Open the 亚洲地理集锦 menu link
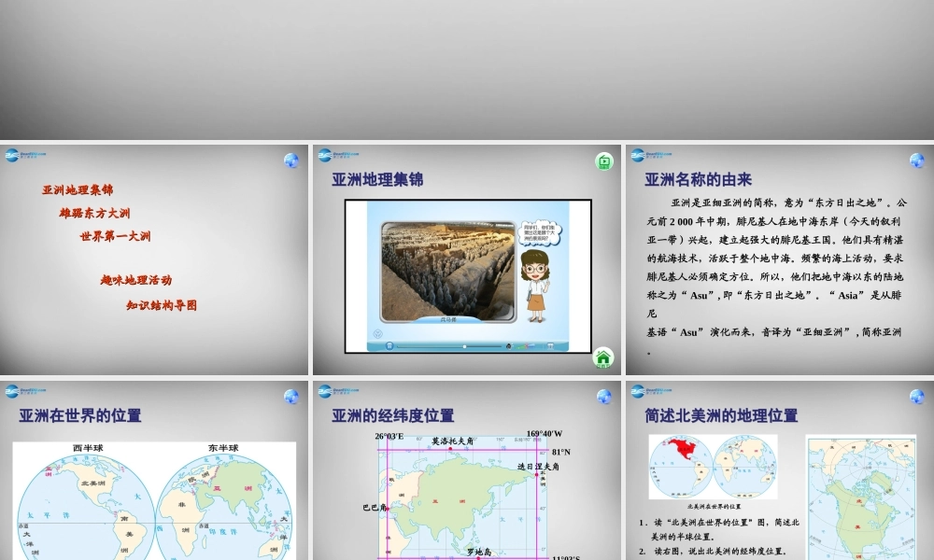Image resolution: width=934 pixels, height=560 pixels. 78,189
